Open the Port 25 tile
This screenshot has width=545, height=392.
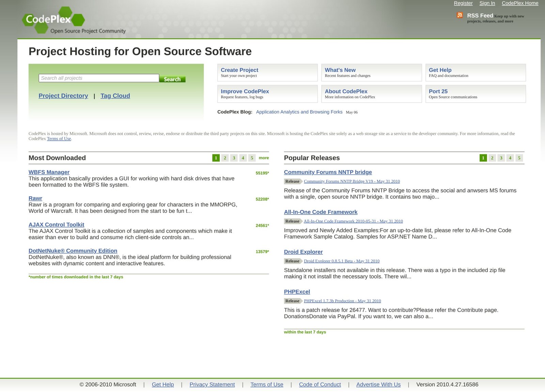tap(476, 94)
